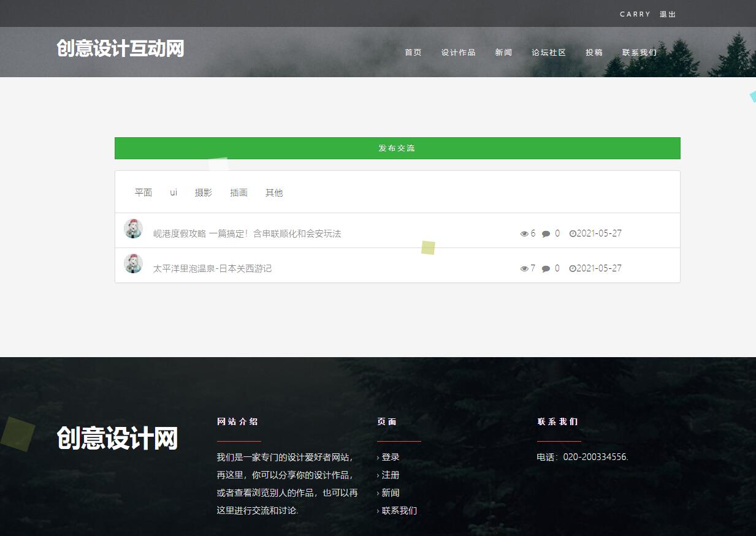Open the 岘港度假攻略 post title
This screenshot has height=536, width=756.
(x=246, y=233)
